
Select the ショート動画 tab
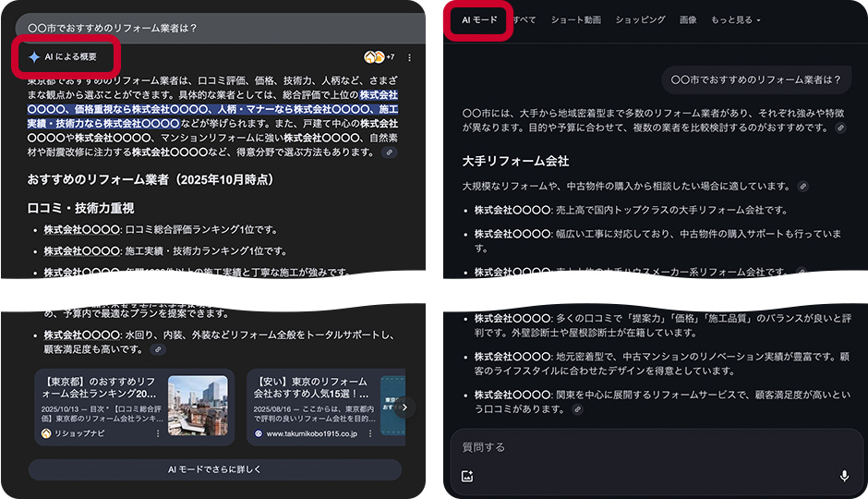[x=575, y=19]
